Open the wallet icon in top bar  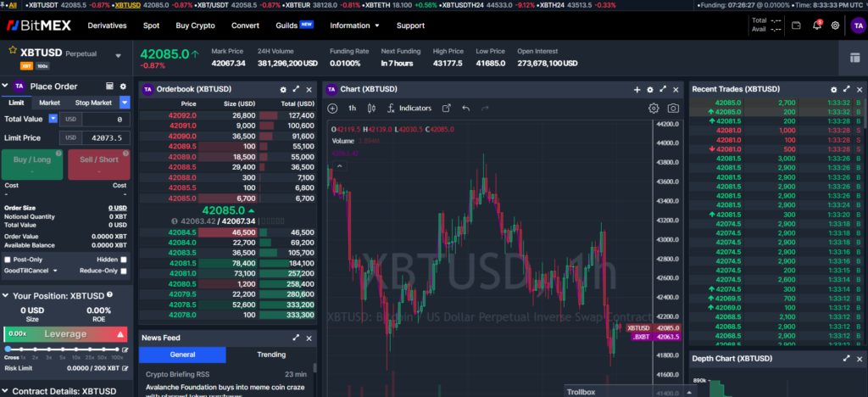[797, 25]
